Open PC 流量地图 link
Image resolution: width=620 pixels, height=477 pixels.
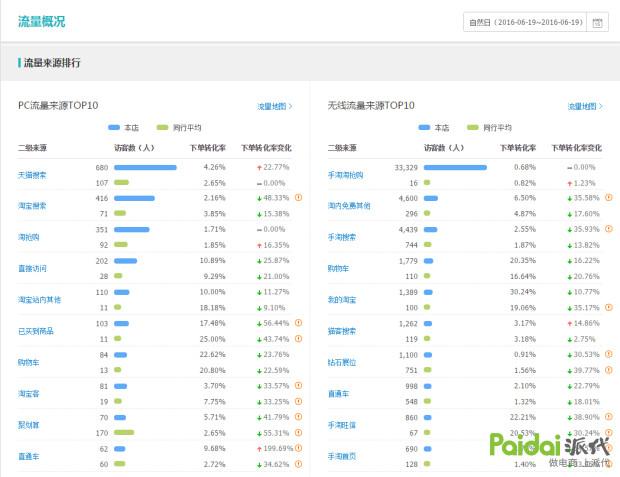tap(274, 106)
